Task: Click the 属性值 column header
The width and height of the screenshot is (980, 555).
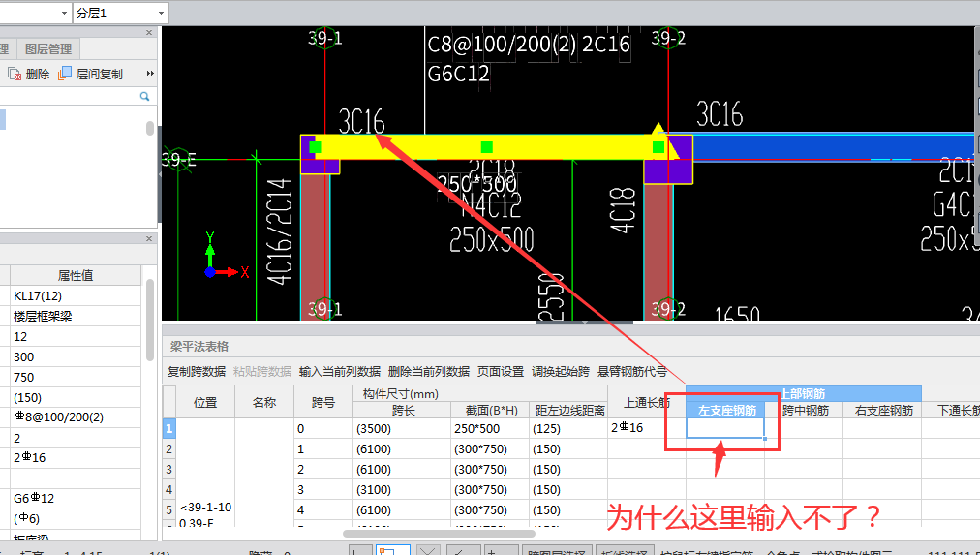Action: click(76, 275)
